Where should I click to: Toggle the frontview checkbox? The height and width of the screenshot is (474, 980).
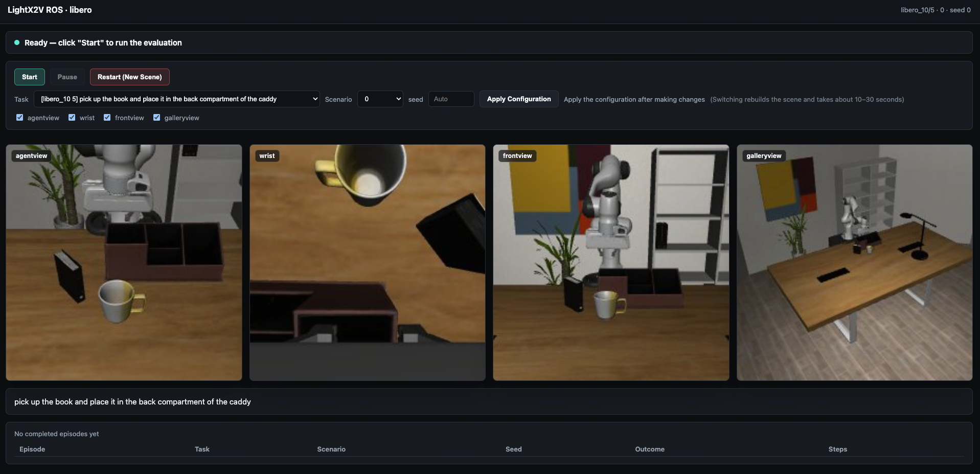click(x=107, y=118)
